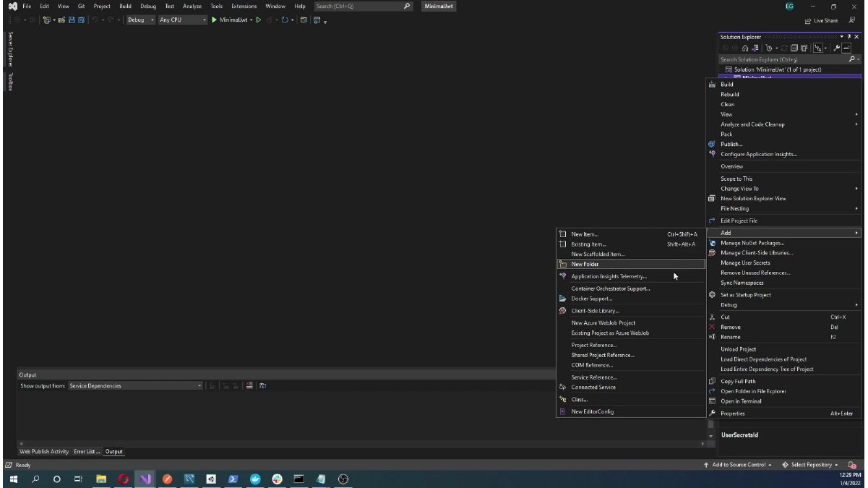Click Pending Changes Filter clock icon

pos(770,48)
